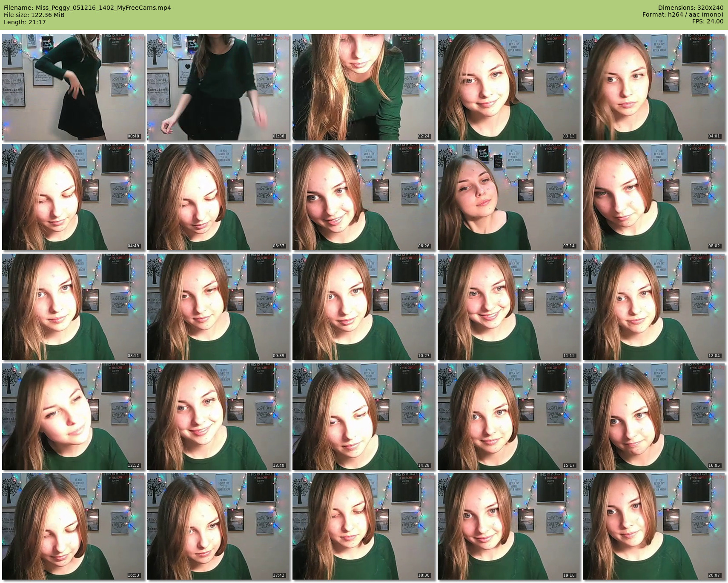Click the "Format: h264 / aac (mono)" text
Viewport: 728px width, 583px height.
[x=683, y=15]
